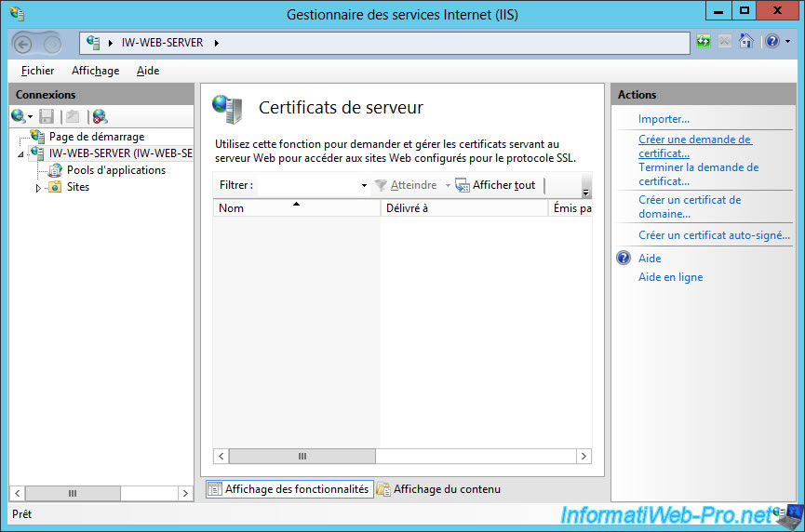Image resolution: width=805 pixels, height=532 pixels.
Task: Click the Stop icon in top toolbar
Action: tap(724, 41)
